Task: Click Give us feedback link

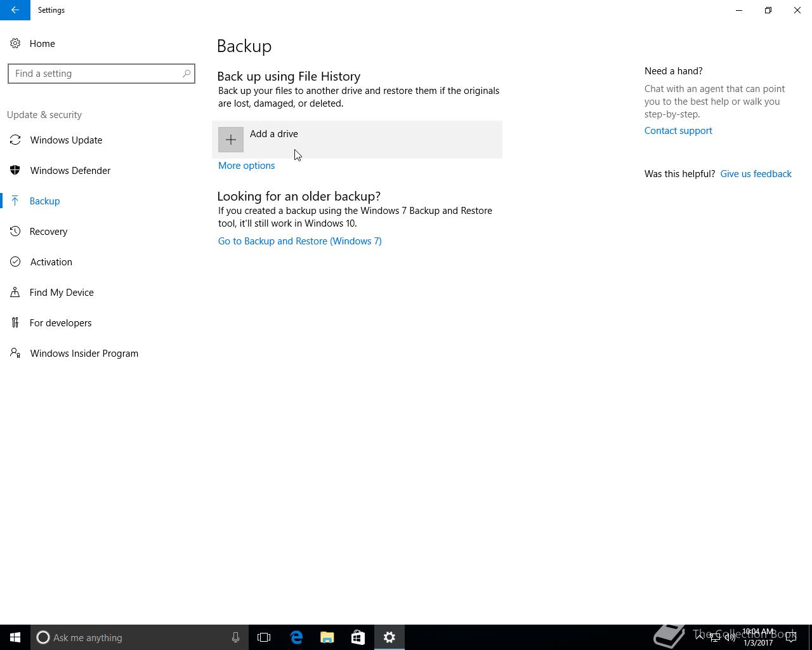Action: [756, 174]
